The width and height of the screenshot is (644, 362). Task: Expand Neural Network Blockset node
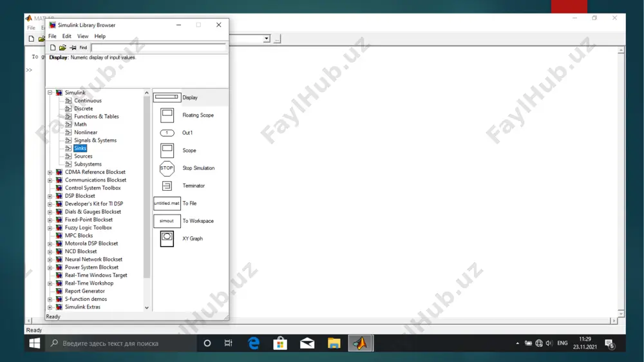pos(50,260)
